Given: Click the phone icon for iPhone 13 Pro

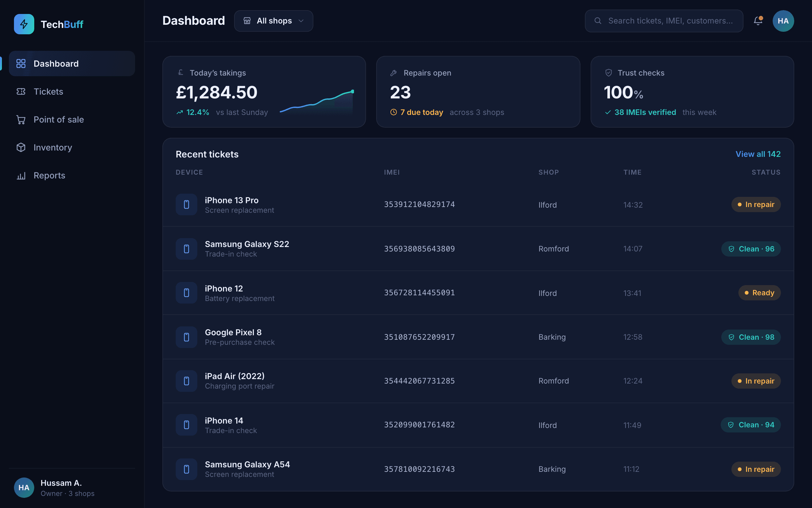Looking at the screenshot, I should (x=186, y=204).
